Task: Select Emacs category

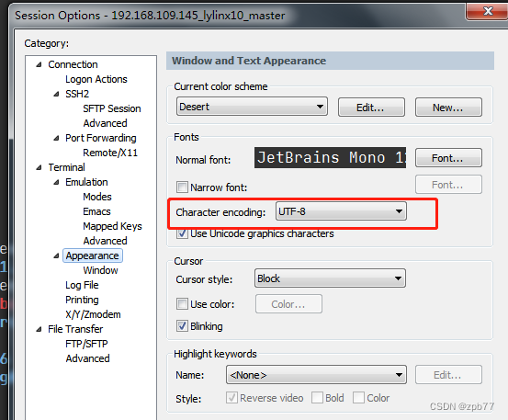Action: point(96,211)
